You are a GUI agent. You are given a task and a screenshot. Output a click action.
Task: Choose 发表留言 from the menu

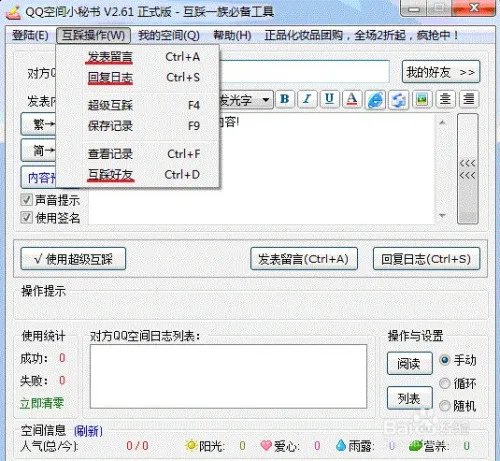[x=138, y=57]
